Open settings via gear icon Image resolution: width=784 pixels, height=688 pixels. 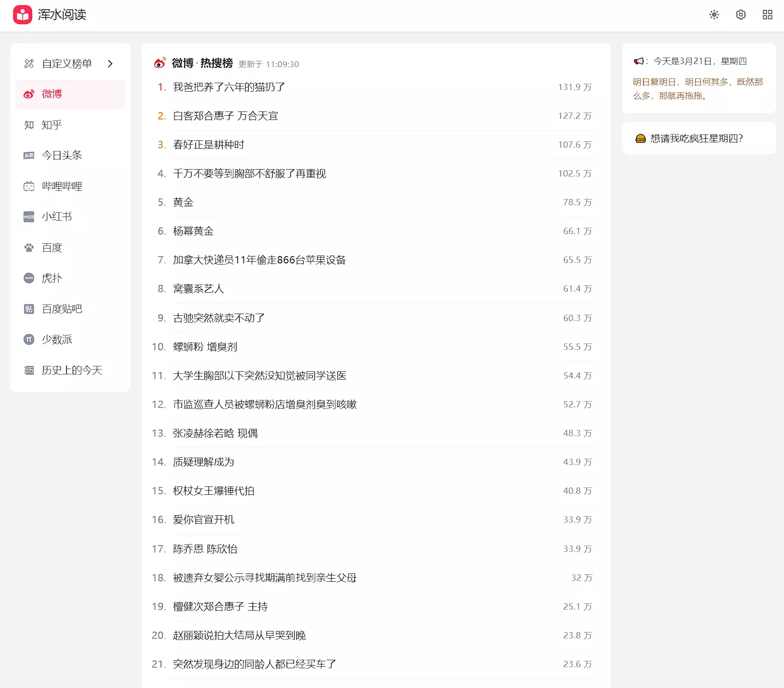(741, 15)
